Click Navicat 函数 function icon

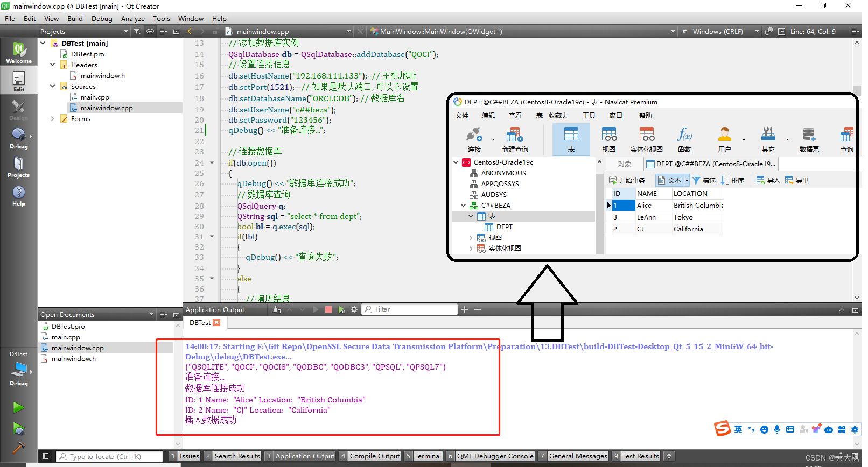pyautogui.click(x=684, y=140)
